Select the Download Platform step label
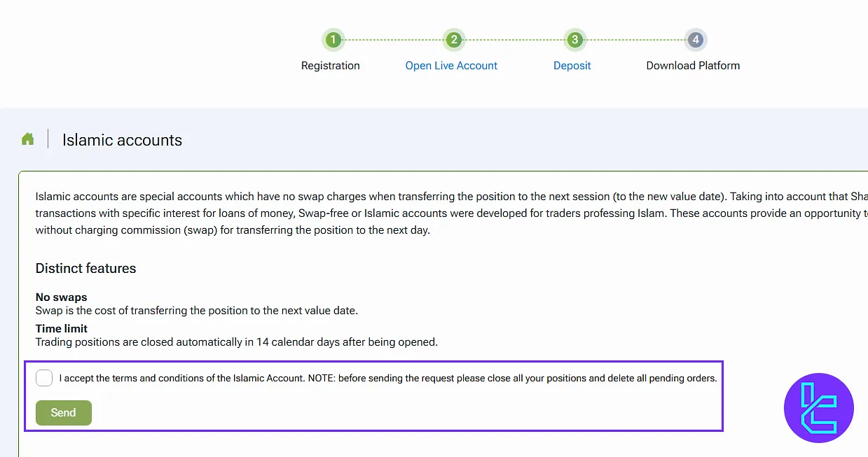868x457 pixels. coord(693,66)
